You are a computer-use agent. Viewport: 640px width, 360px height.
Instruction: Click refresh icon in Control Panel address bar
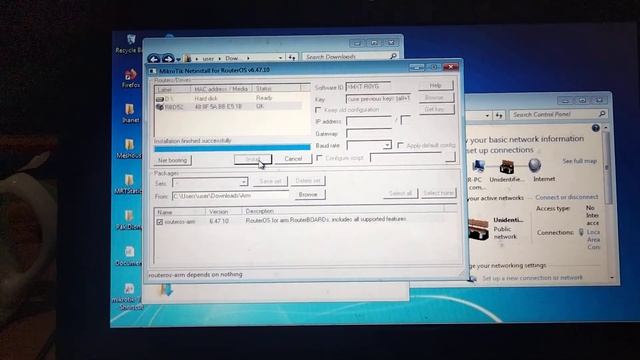click(x=499, y=116)
